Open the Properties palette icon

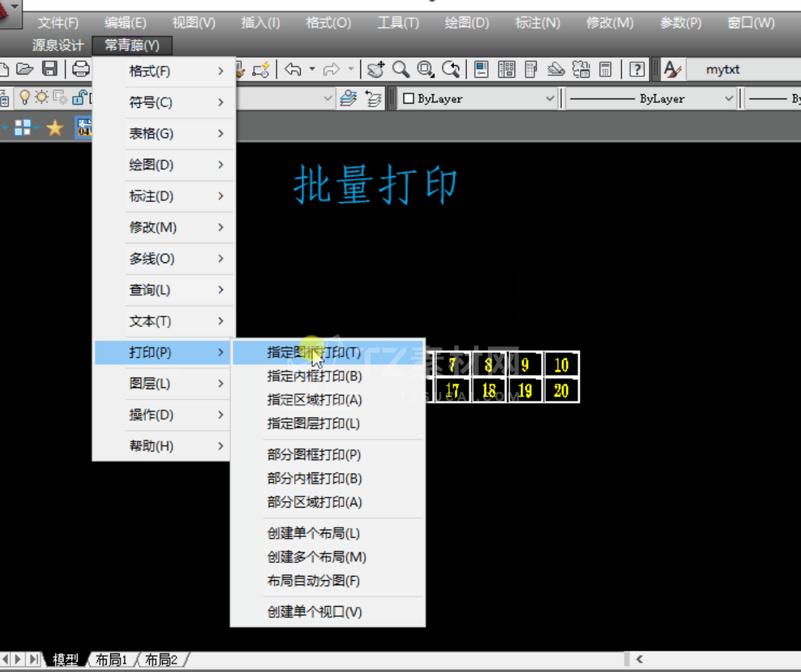(x=481, y=69)
